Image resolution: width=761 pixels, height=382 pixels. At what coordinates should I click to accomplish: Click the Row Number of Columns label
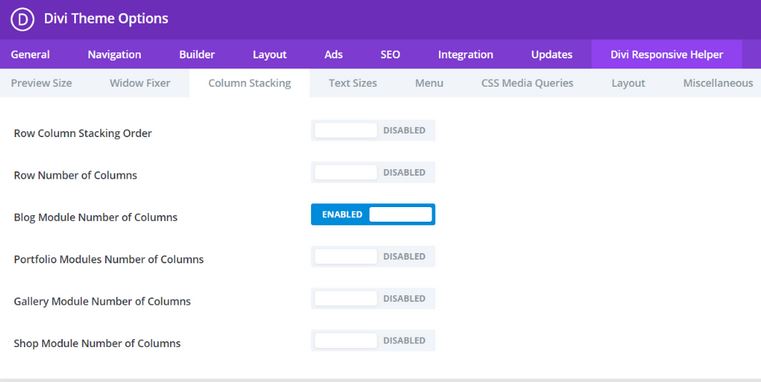(75, 175)
